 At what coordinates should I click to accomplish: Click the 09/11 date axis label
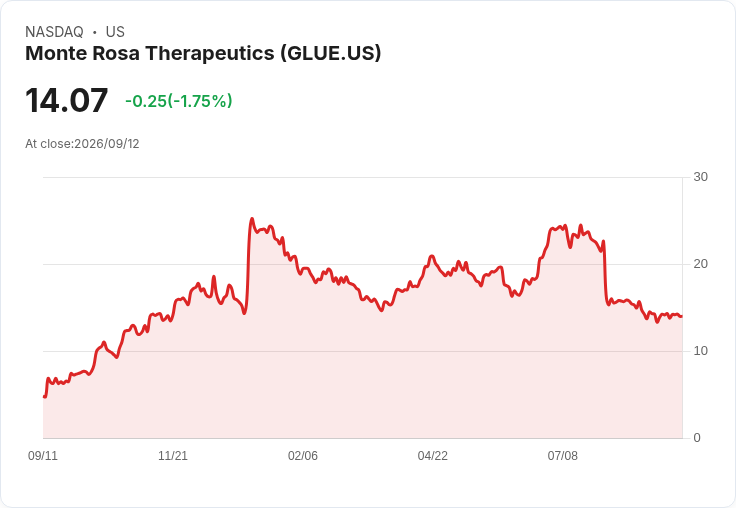[x=43, y=455]
